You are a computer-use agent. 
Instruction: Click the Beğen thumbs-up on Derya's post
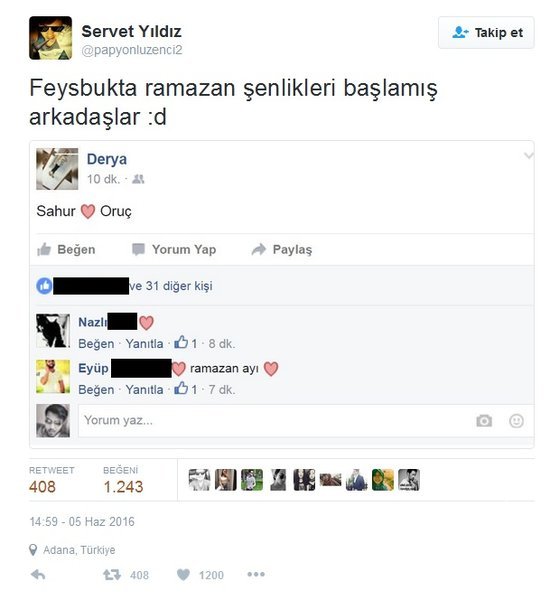(44, 249)
